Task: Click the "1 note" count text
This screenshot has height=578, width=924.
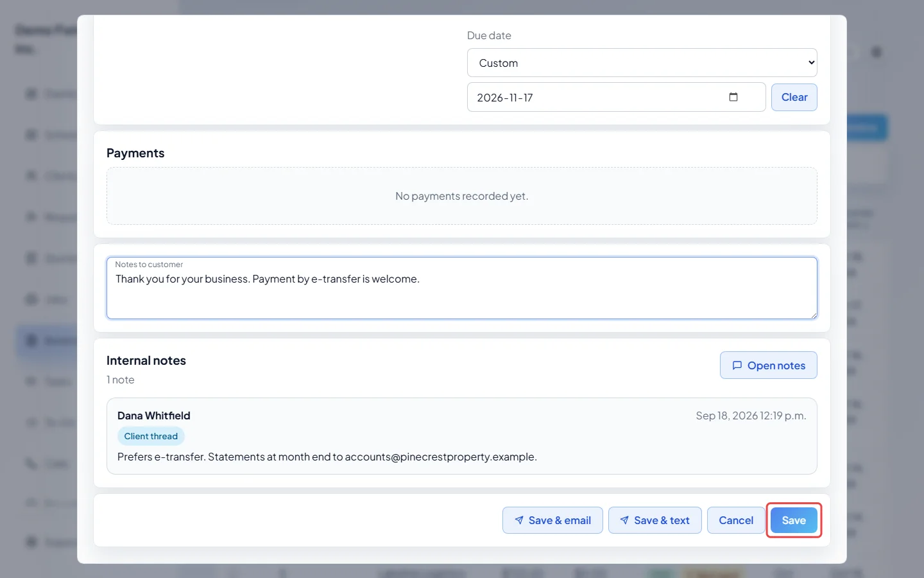Action: [121, 380]
